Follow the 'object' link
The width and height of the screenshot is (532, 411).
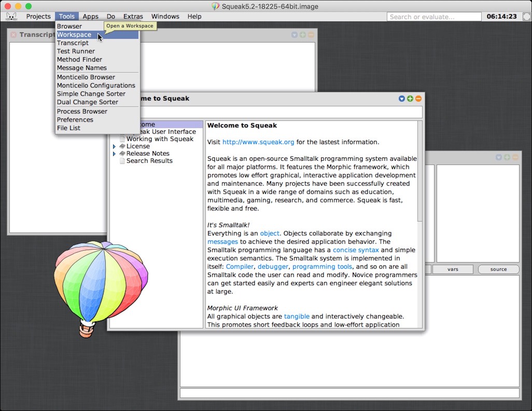pyautogui.click(x=270, y=234)
